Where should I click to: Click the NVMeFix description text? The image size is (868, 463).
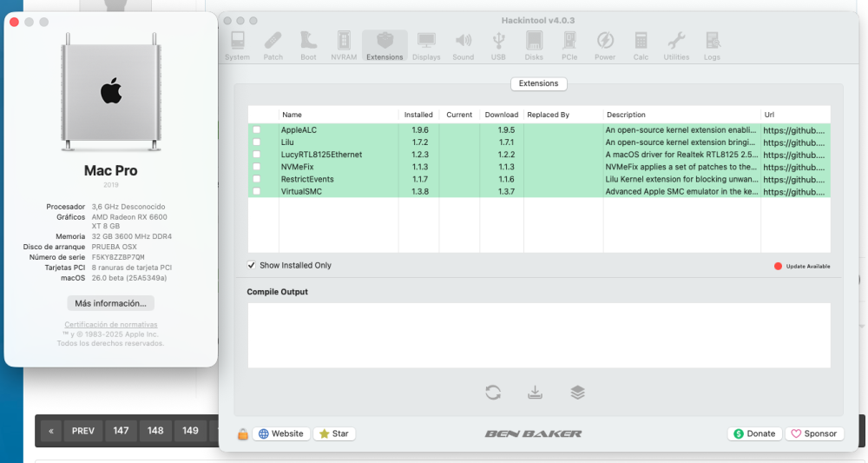[x=681, y=167]
